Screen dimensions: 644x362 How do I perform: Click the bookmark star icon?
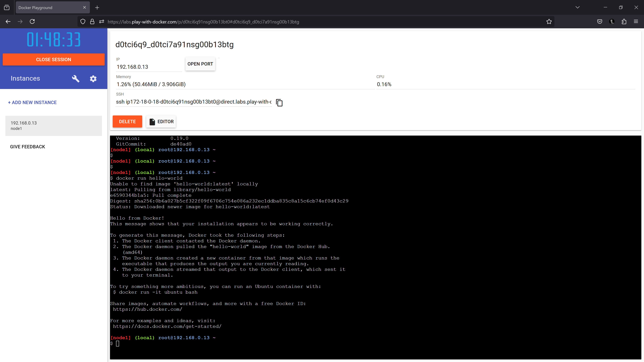549,22
